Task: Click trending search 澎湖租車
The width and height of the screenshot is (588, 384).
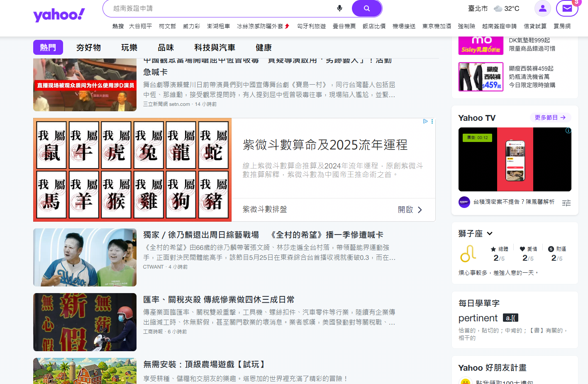Action: [x=218, y=26]
